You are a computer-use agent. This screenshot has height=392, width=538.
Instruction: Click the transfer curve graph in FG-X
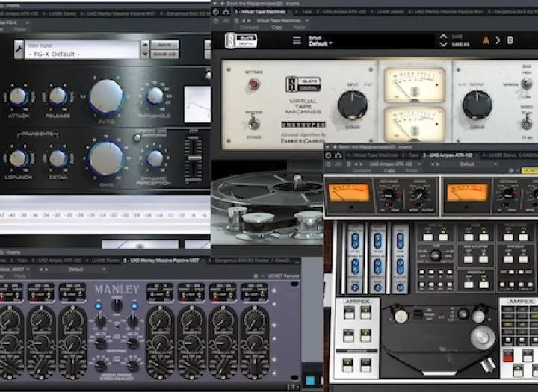[197, 105]
